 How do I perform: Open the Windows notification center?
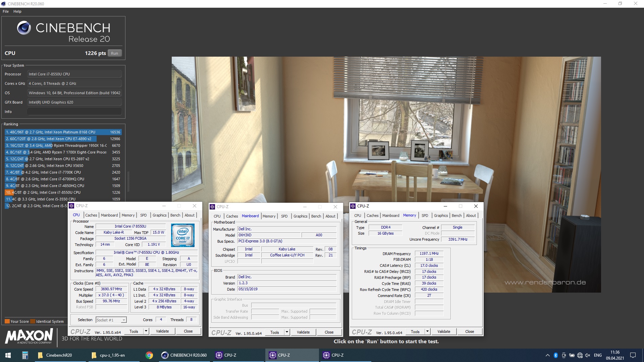[x=633, y=355]
